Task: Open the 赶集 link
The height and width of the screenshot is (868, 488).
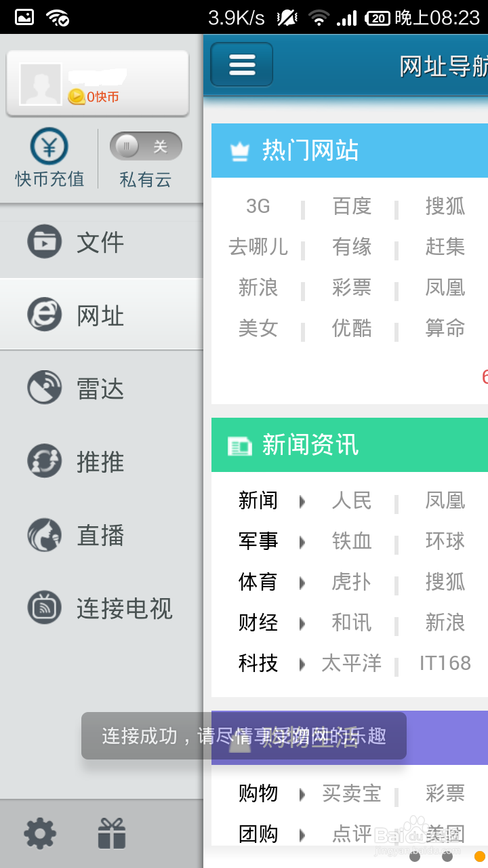Action: point(445,247)
